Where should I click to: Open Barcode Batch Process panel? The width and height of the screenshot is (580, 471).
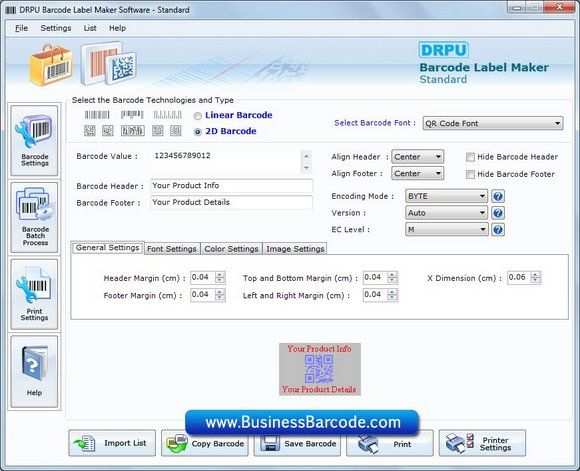(x=34, y=217)
